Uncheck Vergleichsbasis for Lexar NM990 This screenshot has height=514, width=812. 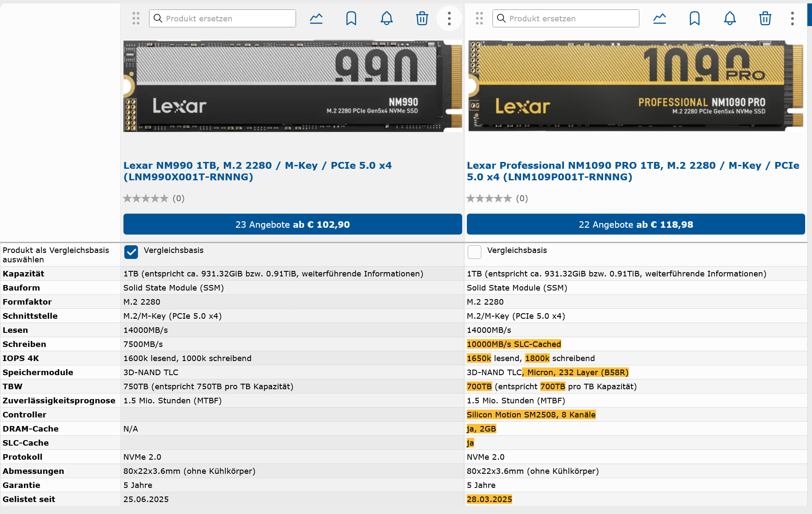coord(131,252)
